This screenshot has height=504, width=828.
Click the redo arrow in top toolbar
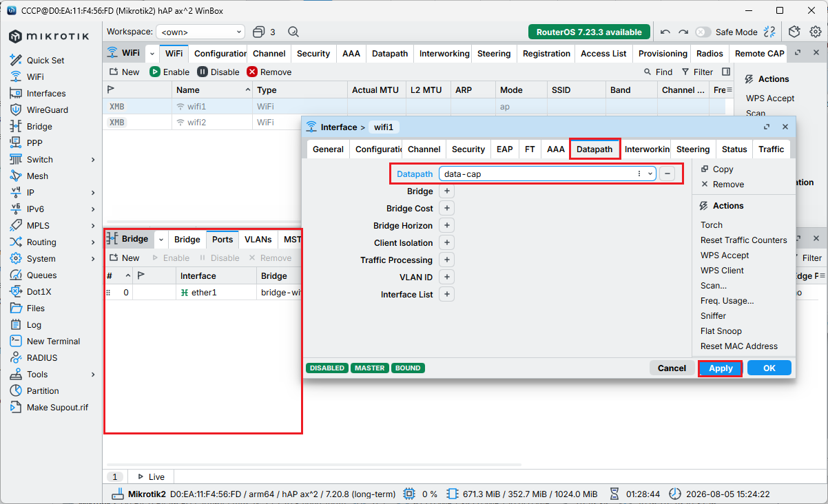click(683, 32)
